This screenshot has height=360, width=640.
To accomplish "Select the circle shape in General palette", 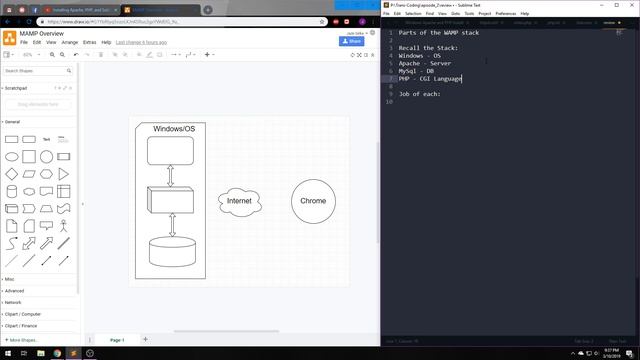I will click(46, 157).
